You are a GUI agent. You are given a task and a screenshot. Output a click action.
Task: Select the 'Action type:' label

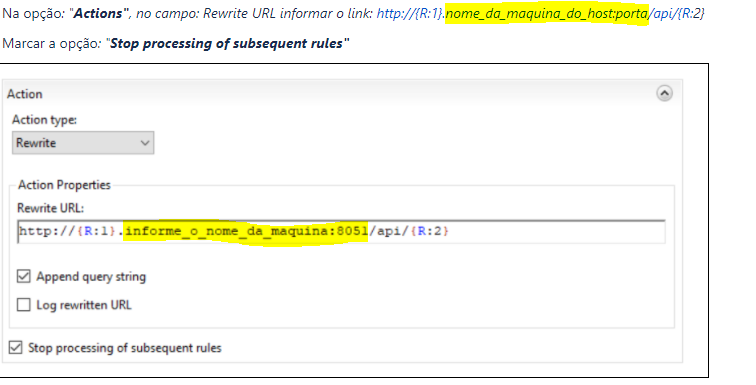pyautogui.click(x=44, y=119)
